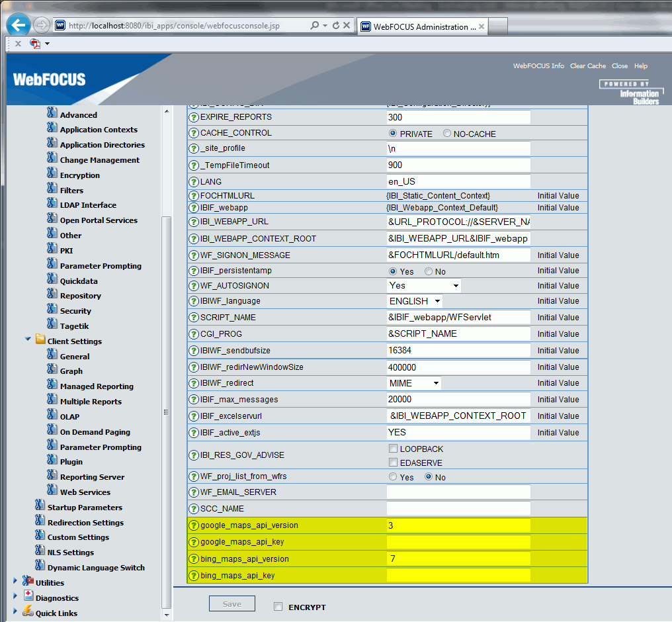Click the Search magnifier in address bar
Viewport: 672px width, 622px height.
315,25
